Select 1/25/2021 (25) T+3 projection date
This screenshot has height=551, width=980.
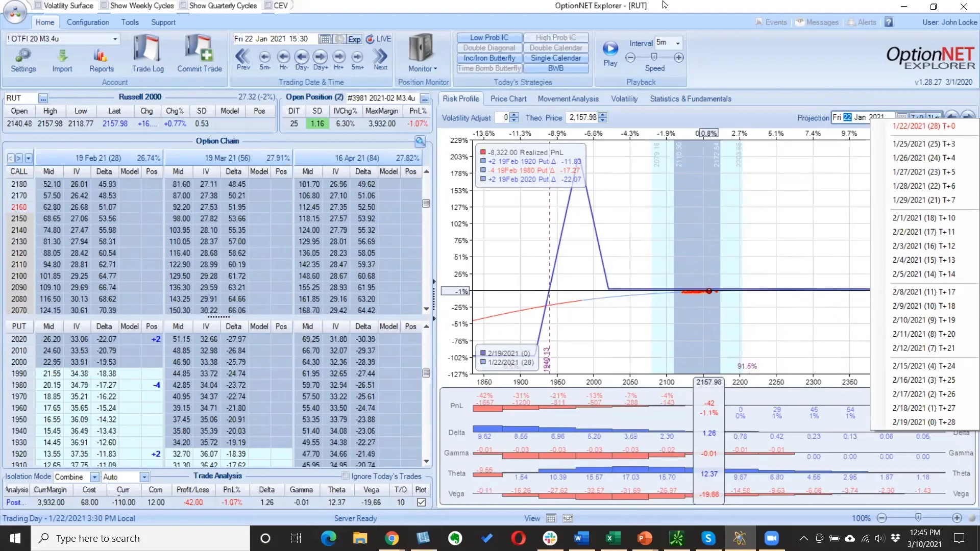pyautogui.click(x=923, y=144)
